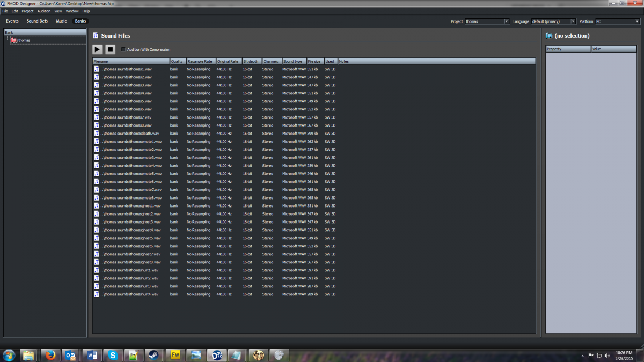
Task: Open Adobe Fireworks from taskbar
Action: pos(175,355)
